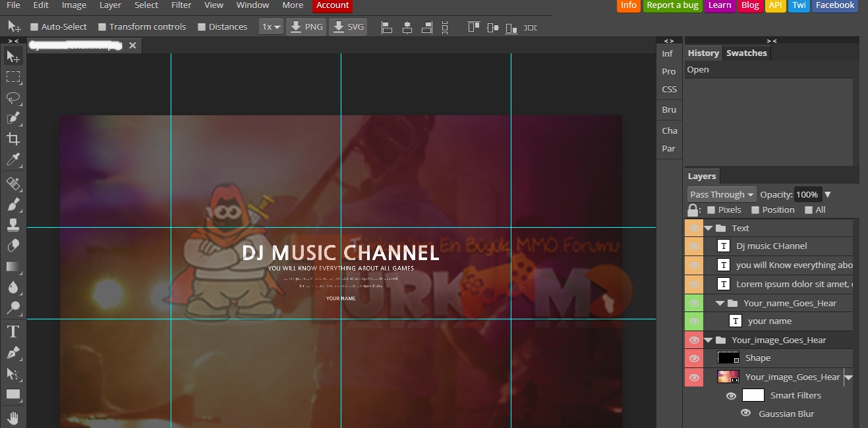Switch to the Swatches tab
The height and width of the screenshot is (428, 868).
click(746, 53)
